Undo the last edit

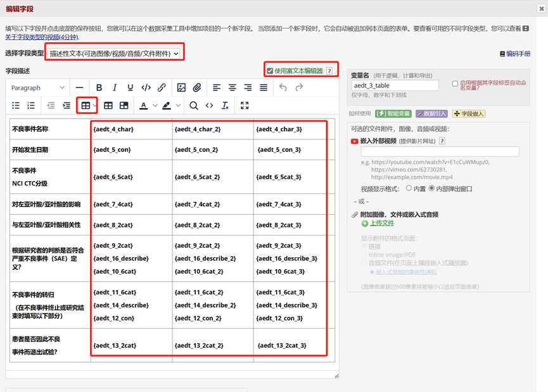pyautogui.click(x=283, y=87)
